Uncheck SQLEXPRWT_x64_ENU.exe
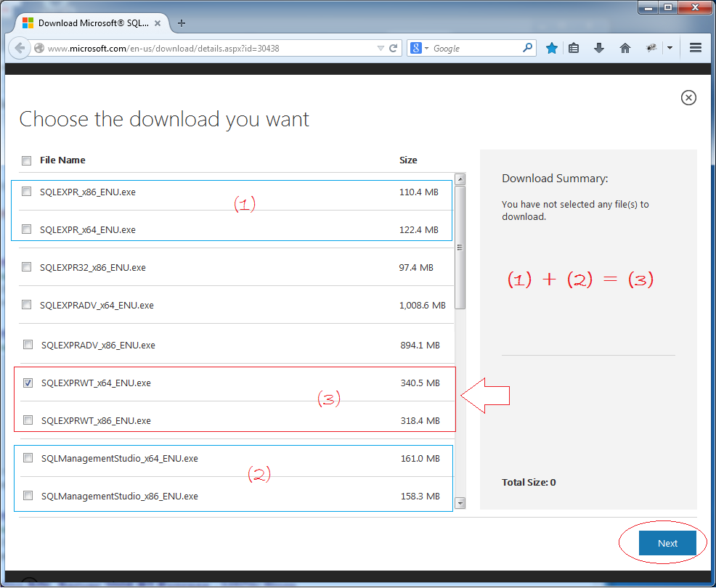 28,383
